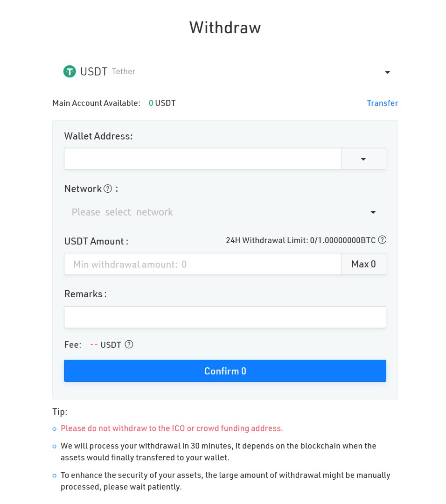Screen dimensions: 446x504
Task: Click the Main Account Available 0 USDT balance
Action: (162, 103)
